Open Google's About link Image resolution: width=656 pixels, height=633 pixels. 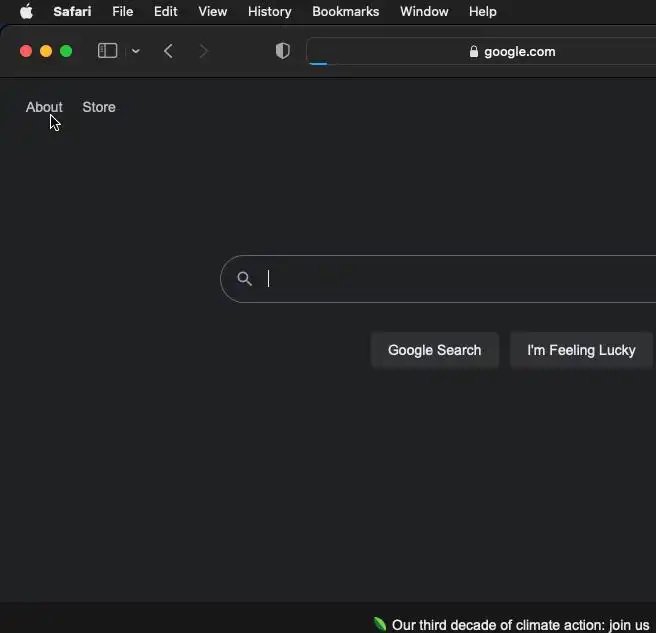click(x=44, y=107)
